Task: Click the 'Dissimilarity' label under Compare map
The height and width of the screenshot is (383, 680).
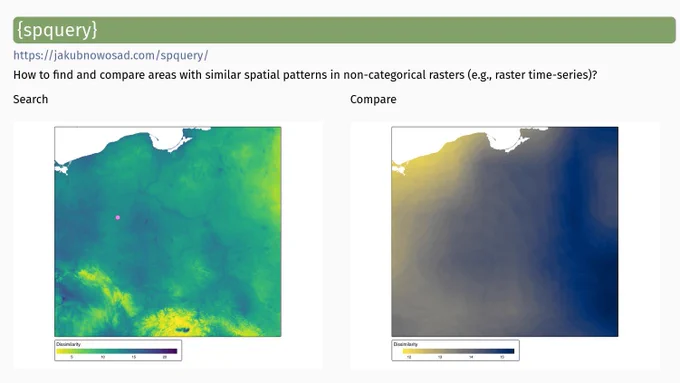Action: coord(405,344)
